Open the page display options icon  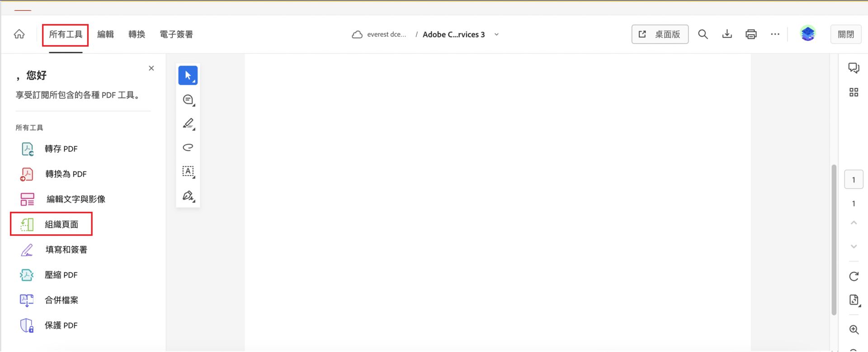click(854, 300)
